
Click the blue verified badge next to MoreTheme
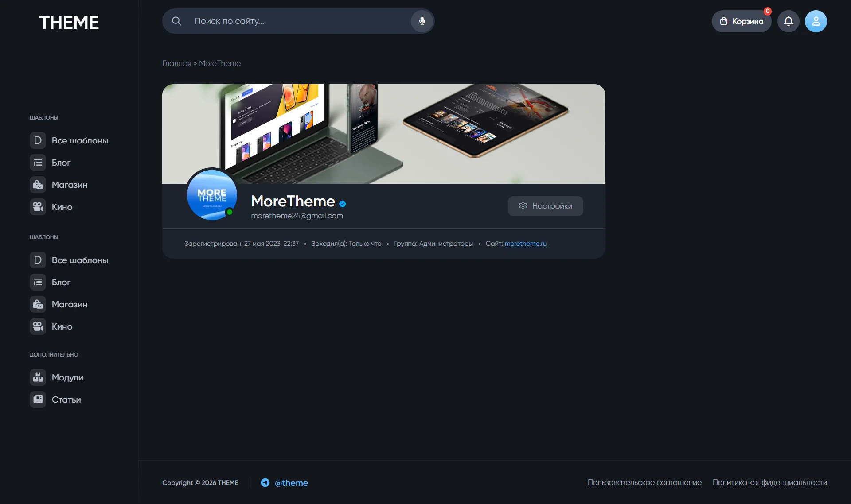(x=343, y=204)
